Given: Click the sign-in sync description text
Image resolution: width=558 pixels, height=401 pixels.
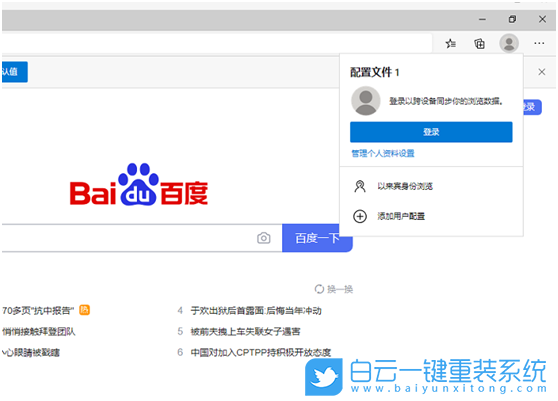Looking at the screenshot, I should [446, 101].
